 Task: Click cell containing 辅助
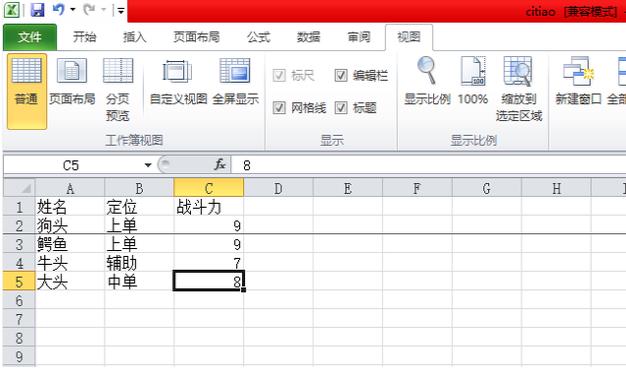(139, 263)
